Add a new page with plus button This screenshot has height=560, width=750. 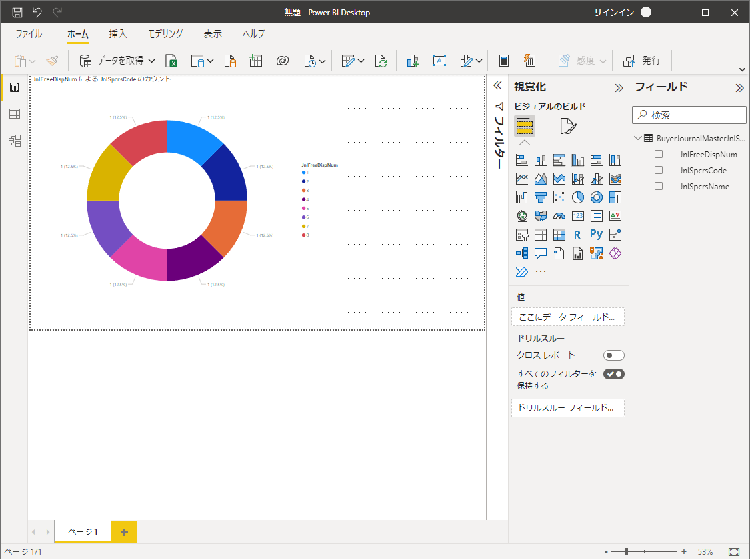pyautogui.click(x=124, y=531)
